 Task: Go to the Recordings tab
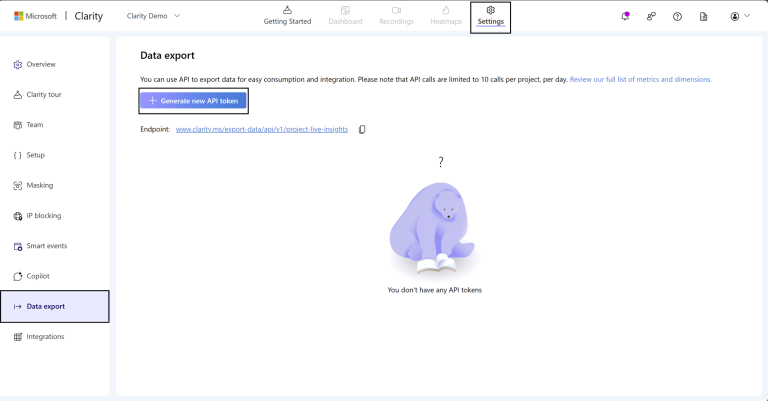pos(396,16)
